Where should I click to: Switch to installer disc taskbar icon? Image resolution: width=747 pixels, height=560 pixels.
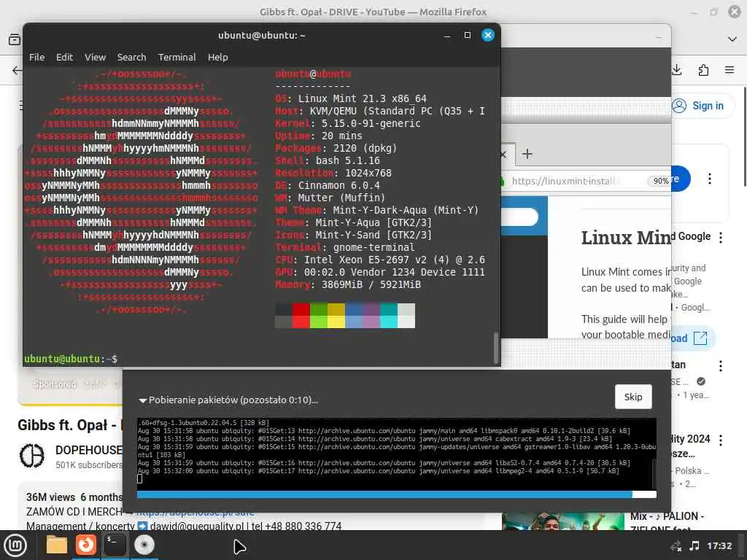click(x=144, y=545)
